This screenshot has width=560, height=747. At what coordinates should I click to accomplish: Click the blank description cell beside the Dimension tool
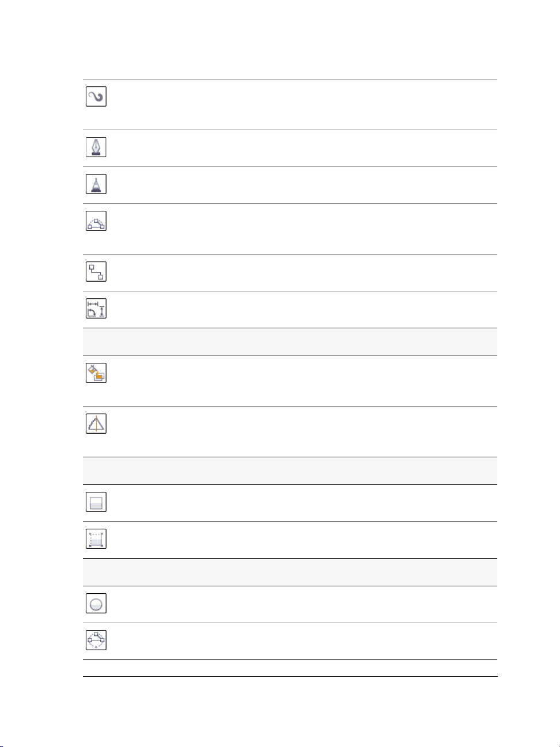point(303,310)
